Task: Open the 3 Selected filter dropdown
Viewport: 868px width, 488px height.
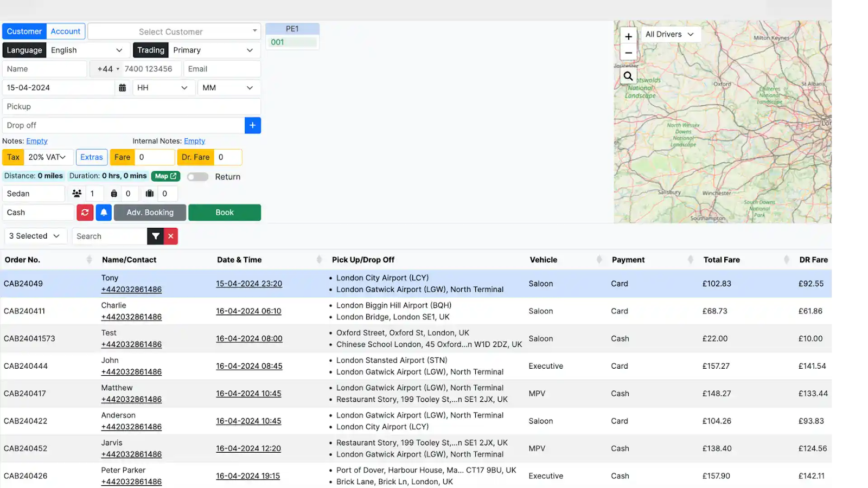Action: point(35,236)
